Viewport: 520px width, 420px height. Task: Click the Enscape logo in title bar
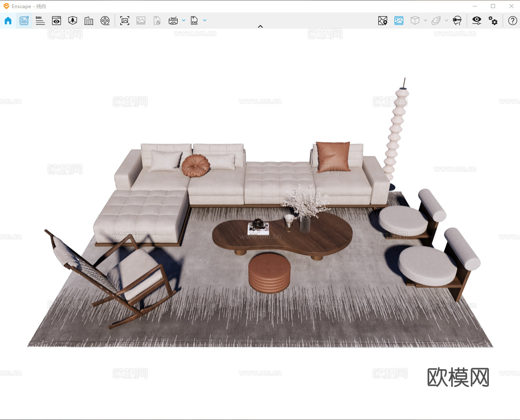point(6,6)
